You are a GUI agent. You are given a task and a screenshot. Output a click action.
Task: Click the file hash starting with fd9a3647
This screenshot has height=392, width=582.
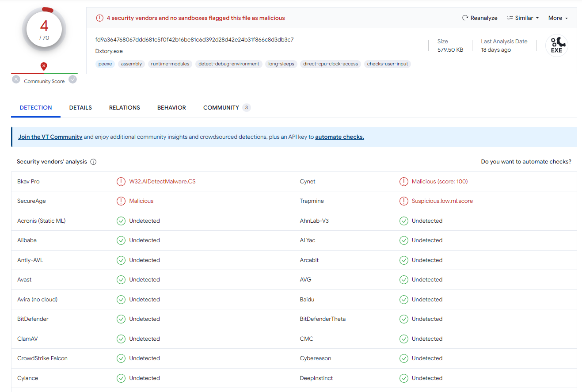coord(194,40)
